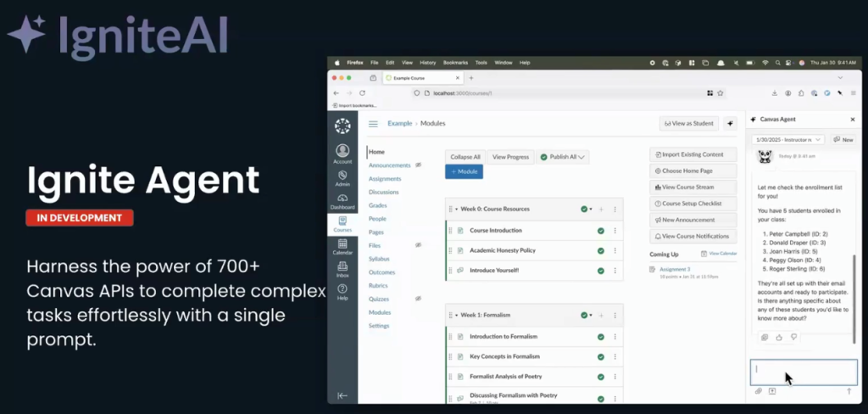Viewport: 868px width, 414px height.
Task: Give thumbs up to agent response
Action: pos(779,338)
